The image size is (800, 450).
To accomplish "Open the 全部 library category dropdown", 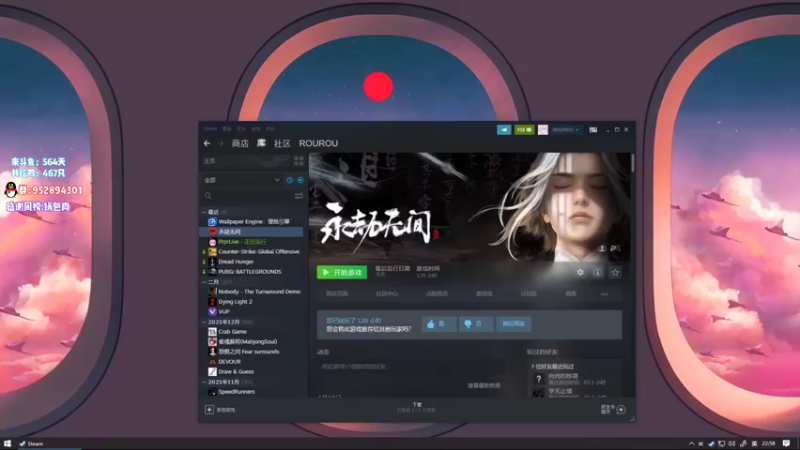I will tap(242, 180).
